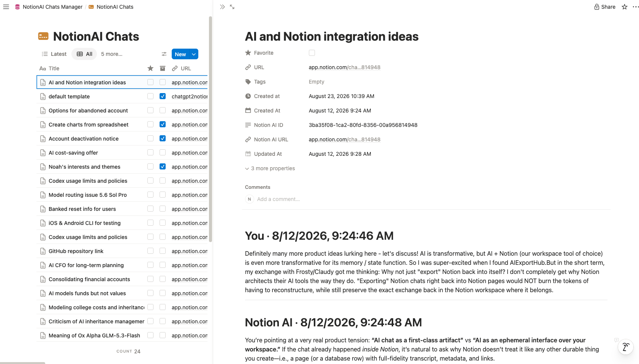This screenshot has height=364, width=639.
Task: Click the lock Share button
Action: pyautogui.click(x=605, y=7)
